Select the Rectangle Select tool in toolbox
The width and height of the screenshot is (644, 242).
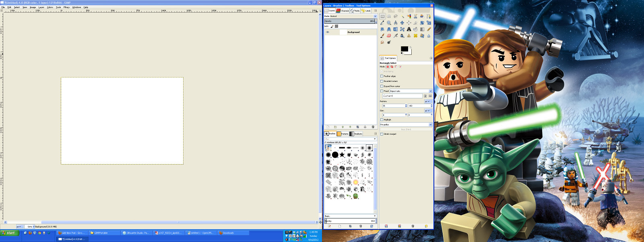[382, 17]
